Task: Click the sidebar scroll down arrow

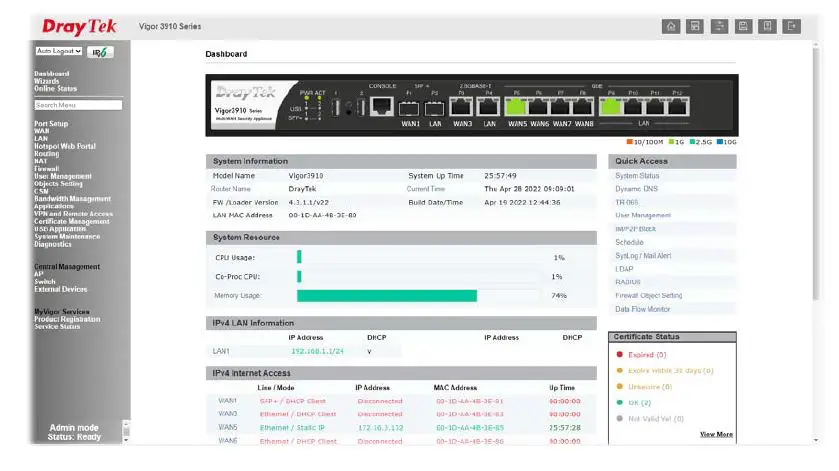Action: click(126, 440)
